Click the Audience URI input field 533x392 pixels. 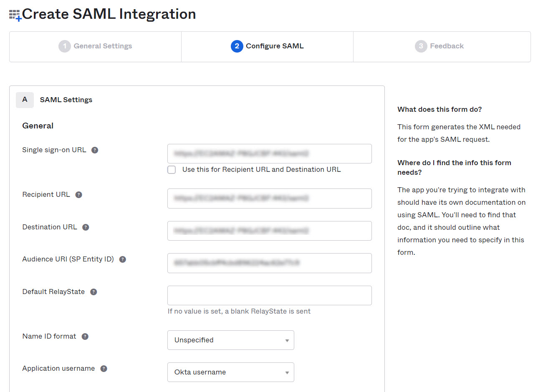[x=269, y=263]
